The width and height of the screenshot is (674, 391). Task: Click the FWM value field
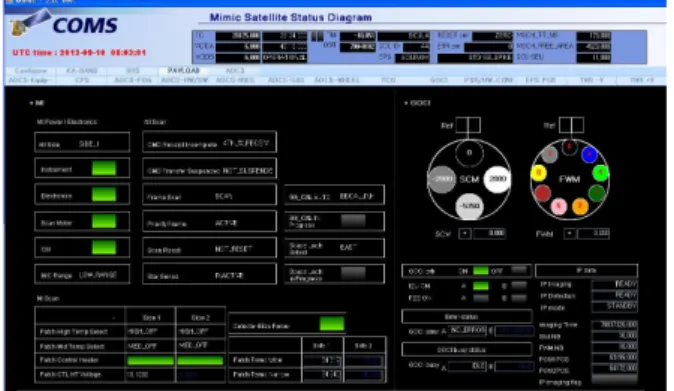pyautogui.click(x=594, y=233)
